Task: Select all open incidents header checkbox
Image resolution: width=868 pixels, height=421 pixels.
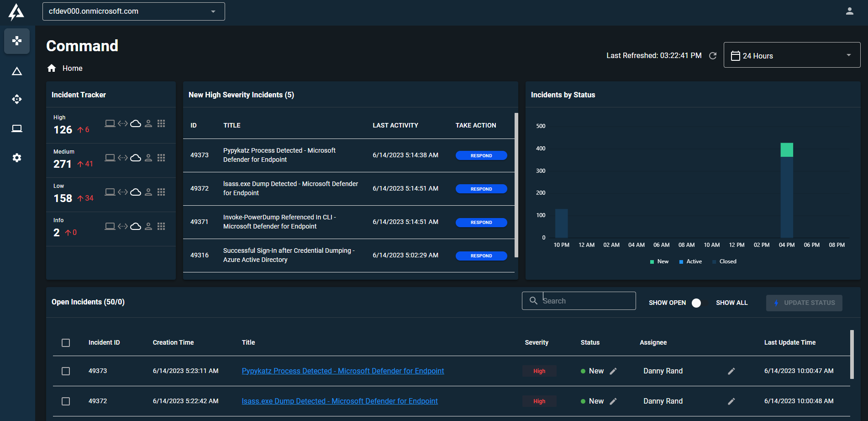Action: pyautogui.click(x=66, y=343)
